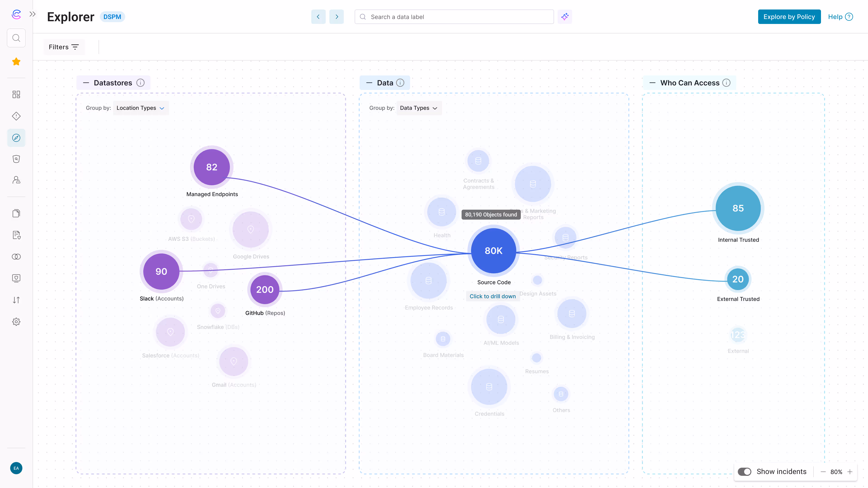Click the plus zoom-in control

pos(850,472)
